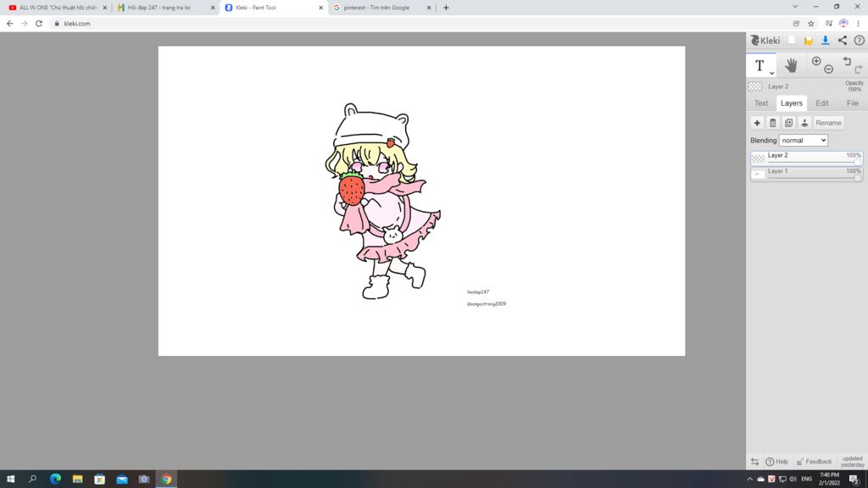The height and width of the screenshot is (488, 868).
Task: Open the tab search chevron
Action: pos(795,7)
